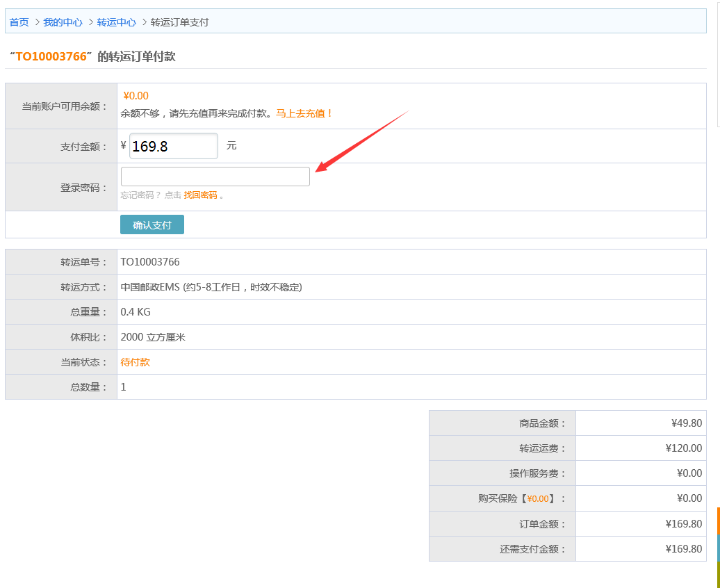Open the 找回密码 password recovery link
The width and height of the screenshot is (720, 588).
[x=200, y=195]
